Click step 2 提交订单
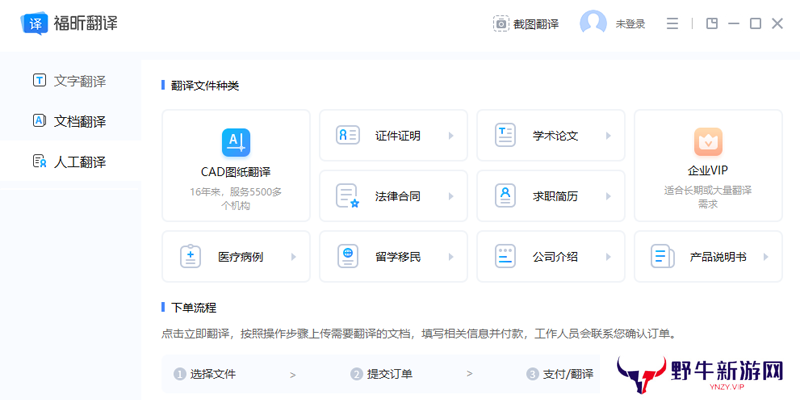 point(382,374)
